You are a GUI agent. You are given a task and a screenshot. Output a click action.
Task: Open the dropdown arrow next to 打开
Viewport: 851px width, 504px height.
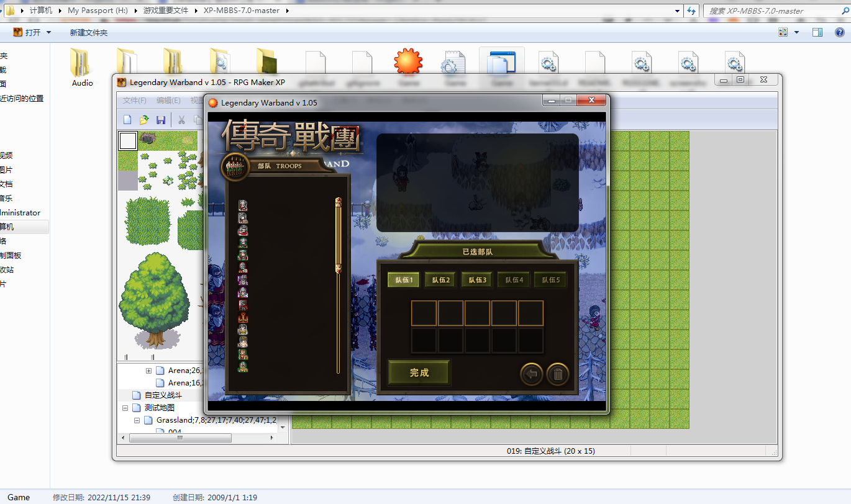[x=49, y=32]
